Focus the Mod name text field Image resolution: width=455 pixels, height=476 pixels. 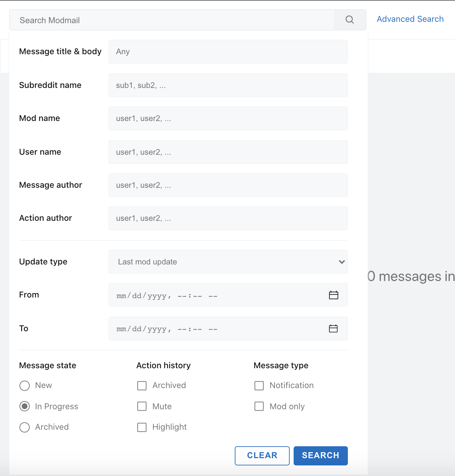pyautogui.click(x=228, y=118)
